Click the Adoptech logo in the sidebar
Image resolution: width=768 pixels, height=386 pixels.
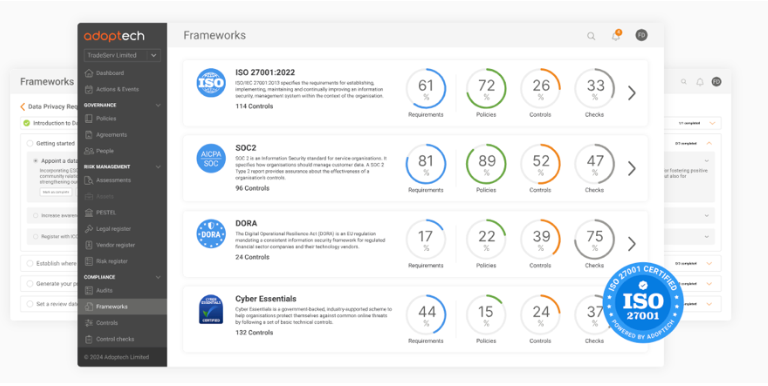coord(114,36)
